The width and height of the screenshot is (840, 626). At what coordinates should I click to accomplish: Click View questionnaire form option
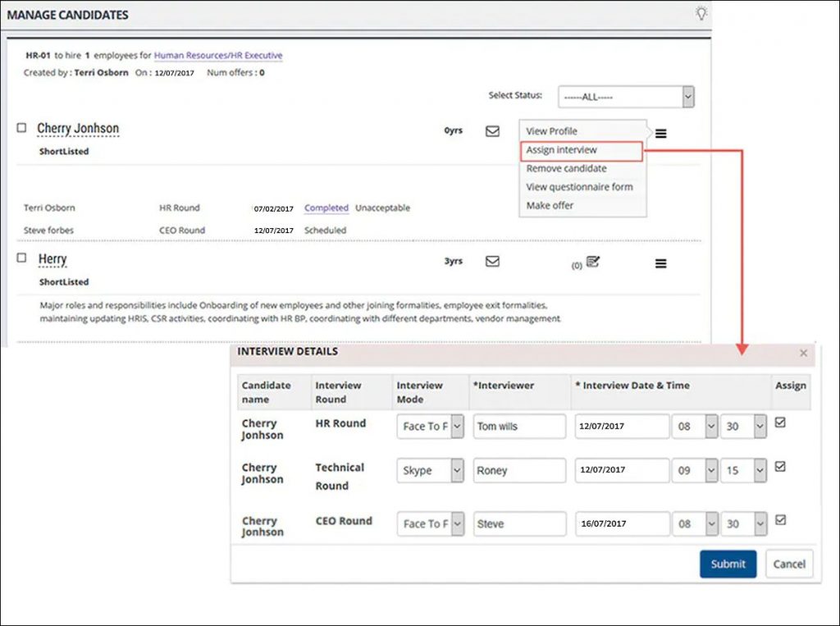579,187
